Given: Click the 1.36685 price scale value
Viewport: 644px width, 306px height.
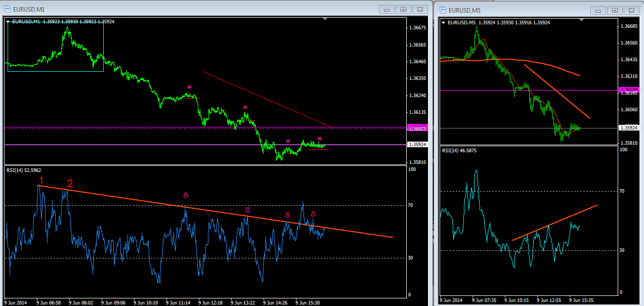Looking at the screenshot, I should [629, 26].
